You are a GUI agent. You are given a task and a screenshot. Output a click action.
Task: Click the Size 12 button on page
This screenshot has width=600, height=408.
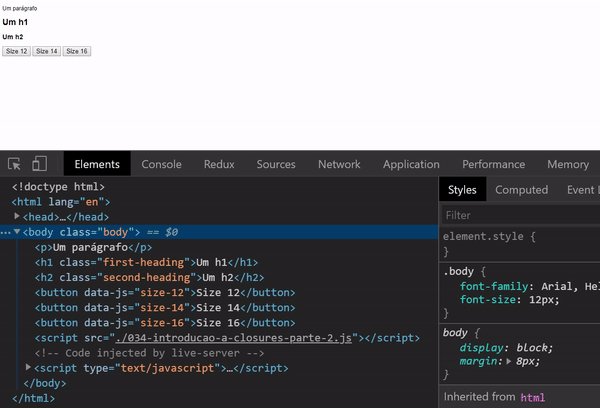pos(16,51)
